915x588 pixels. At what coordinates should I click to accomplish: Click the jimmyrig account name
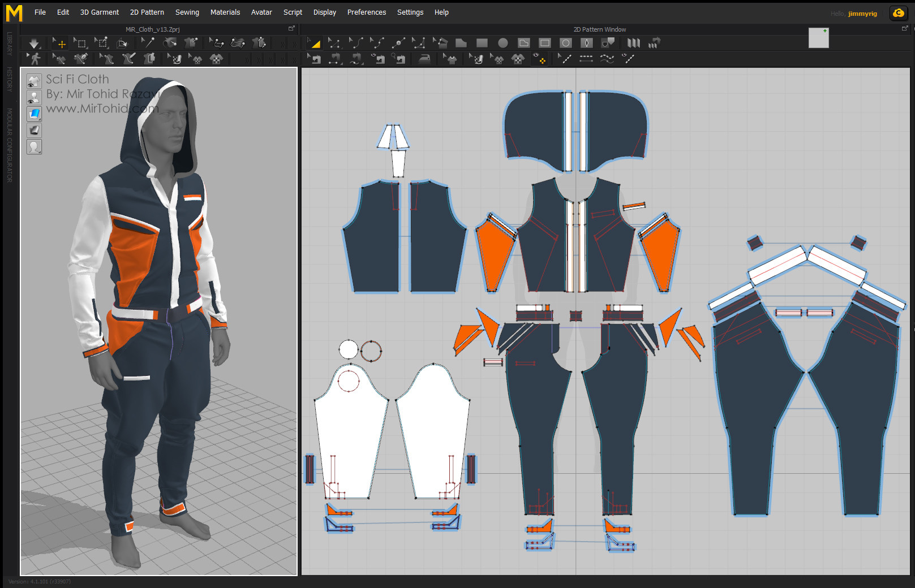click(x=862, y=13)
